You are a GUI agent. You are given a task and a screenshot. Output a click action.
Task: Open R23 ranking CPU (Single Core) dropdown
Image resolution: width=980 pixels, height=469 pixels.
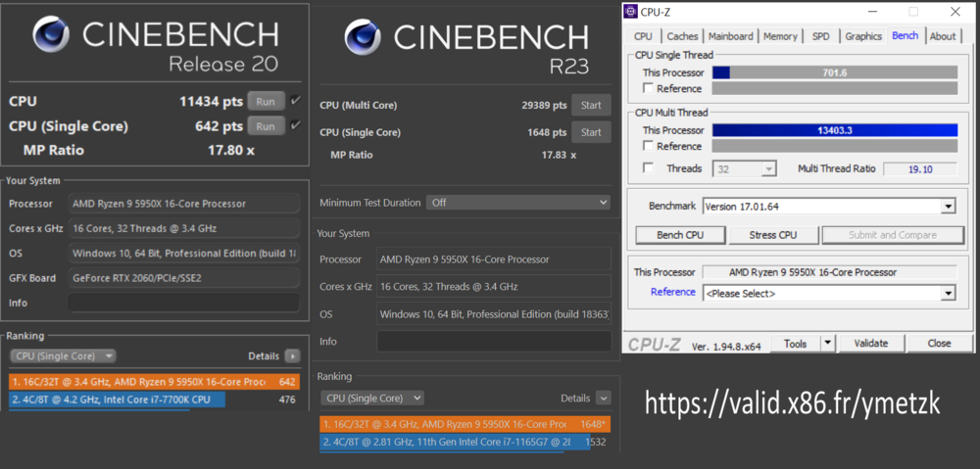pyautogui.click(x=371, y=398)
